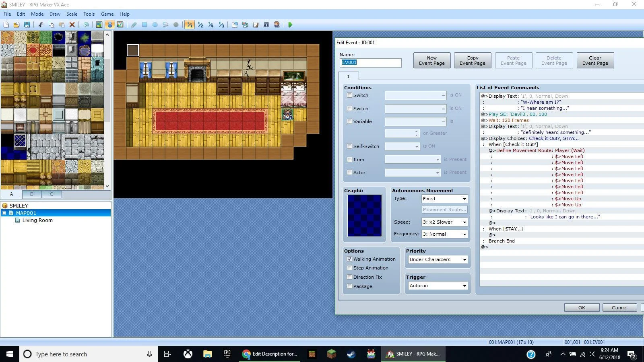
Task: Open the Character Generator icon
Action: click(277, 25)
